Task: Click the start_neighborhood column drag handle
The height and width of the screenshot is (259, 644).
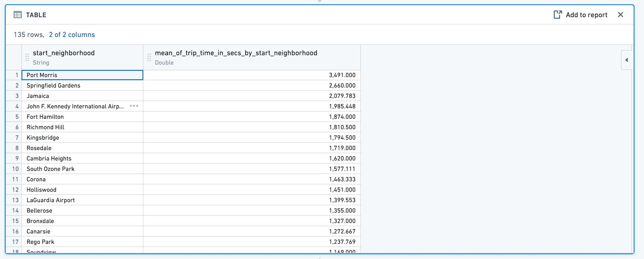Action: 27,57
